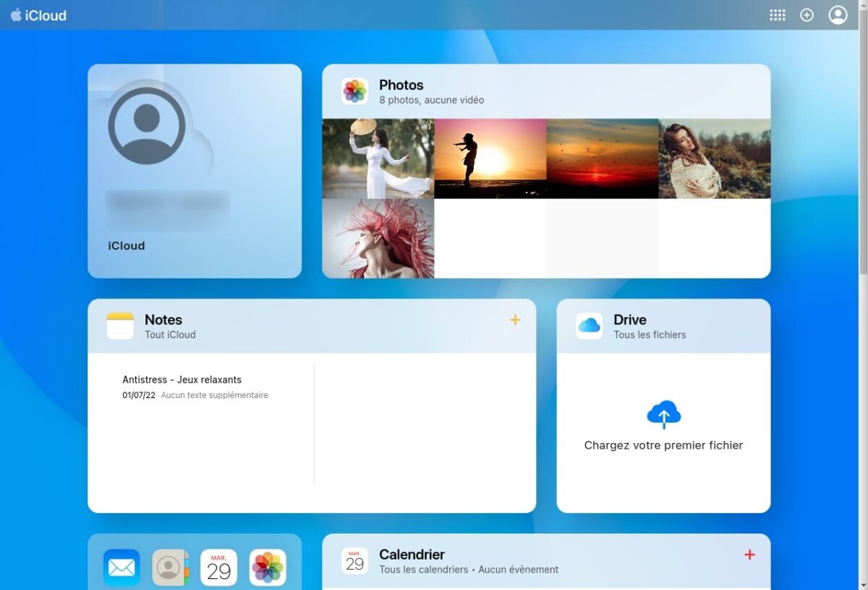Screen dimensions: 868x590
Task: Add a new note with plus
Action: click(x=515, y=320)
